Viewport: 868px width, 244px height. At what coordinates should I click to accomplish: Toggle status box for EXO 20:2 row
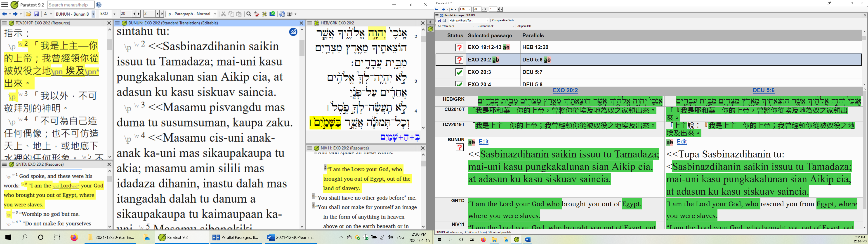(459, 60)
